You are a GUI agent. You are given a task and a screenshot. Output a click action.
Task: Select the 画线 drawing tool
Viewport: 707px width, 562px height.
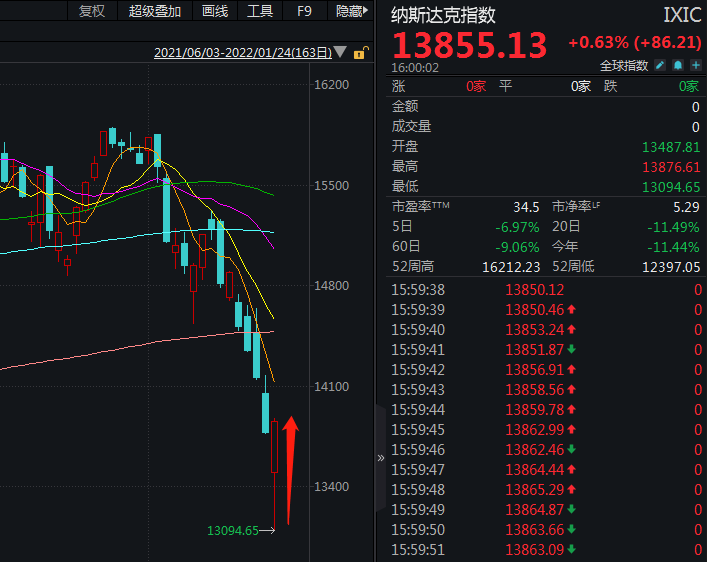(x=215, y=11)
